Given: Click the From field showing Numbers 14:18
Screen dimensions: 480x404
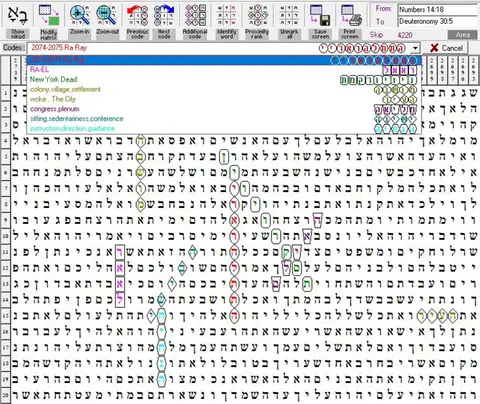Looking at the screenshot, I should pyautogui.click(x=437, y=10).
